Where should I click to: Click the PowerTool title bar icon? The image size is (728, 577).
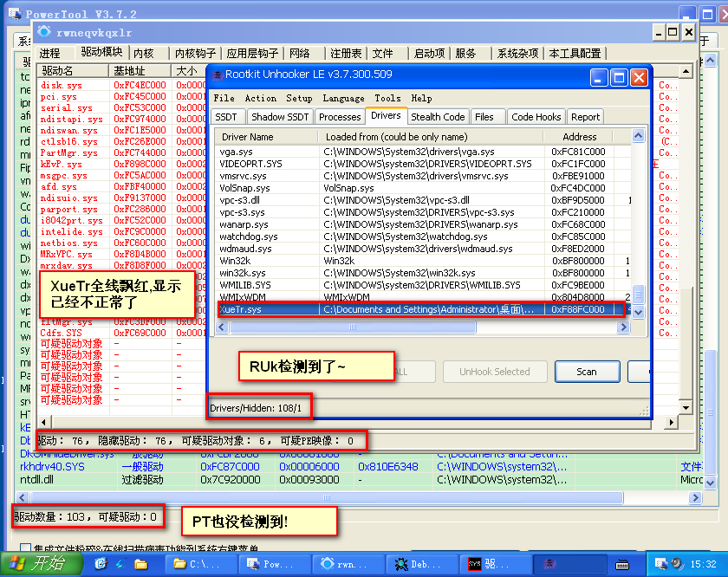click(15, 14)
